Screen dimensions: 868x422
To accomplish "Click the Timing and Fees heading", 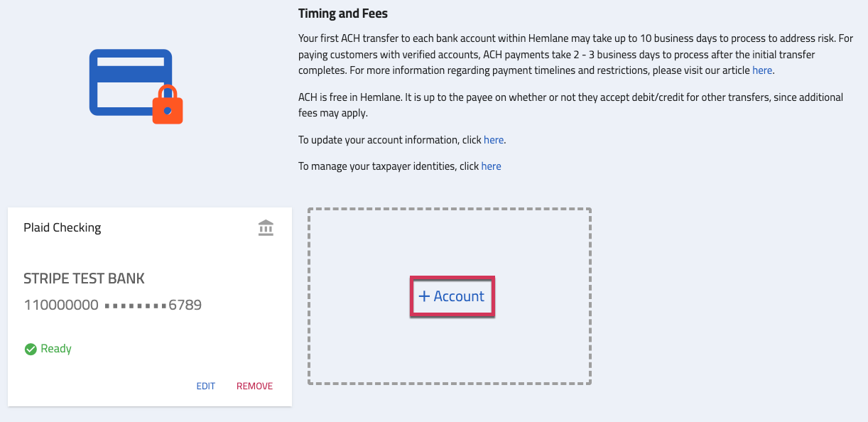I will coord(343,13).
